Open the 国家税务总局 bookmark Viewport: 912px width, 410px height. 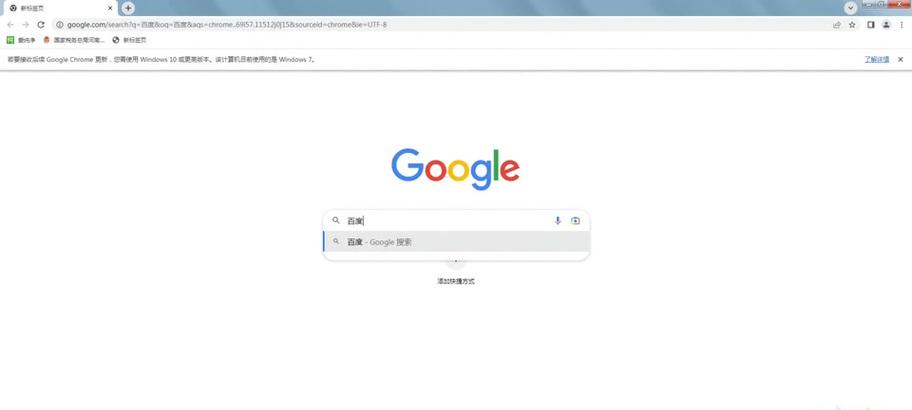[74, 40]
